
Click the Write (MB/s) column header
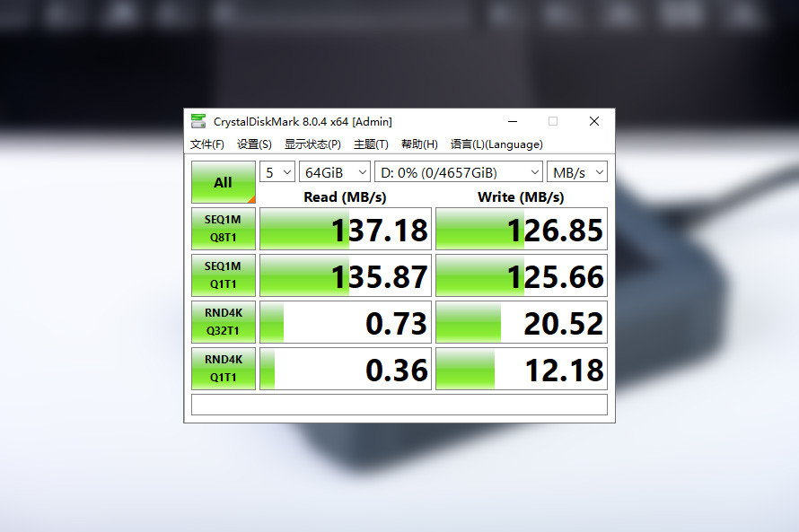pos(521,197)
